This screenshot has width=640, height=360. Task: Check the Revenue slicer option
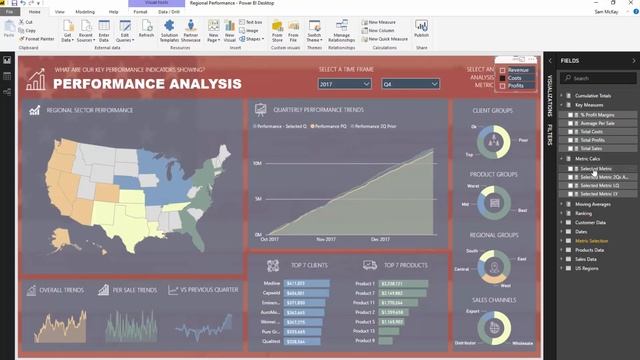(502, 70)
